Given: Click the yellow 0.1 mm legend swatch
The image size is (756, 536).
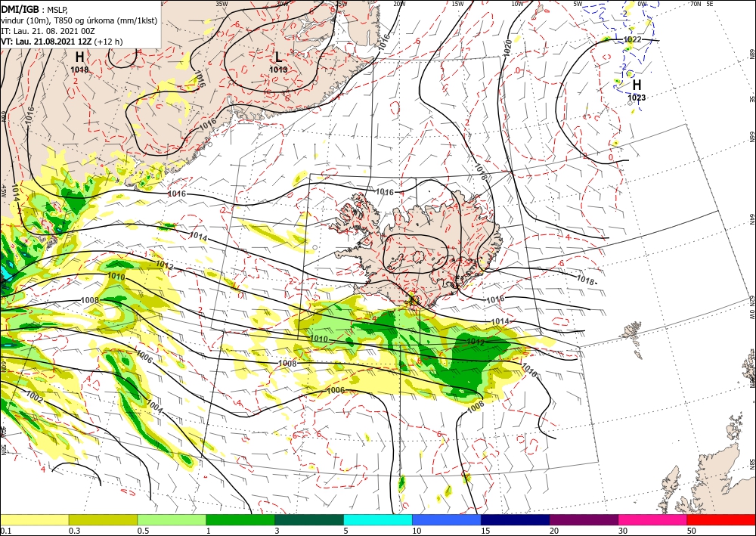Looking at the screenshot, I should click(34, 519).
